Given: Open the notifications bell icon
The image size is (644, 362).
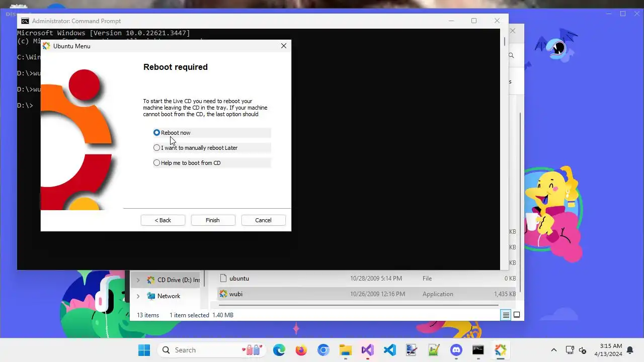Looking at the screenshot, I should (x=630, y=350).
